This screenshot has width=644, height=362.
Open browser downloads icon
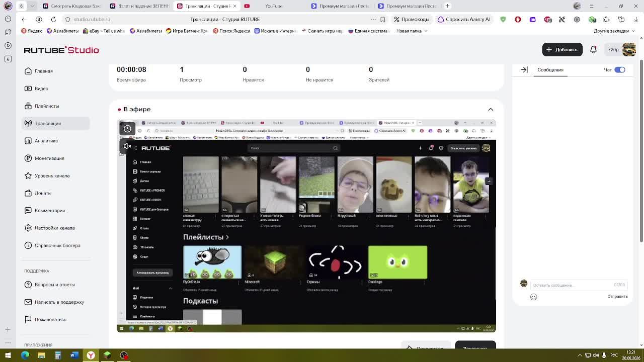coord(635,19)
